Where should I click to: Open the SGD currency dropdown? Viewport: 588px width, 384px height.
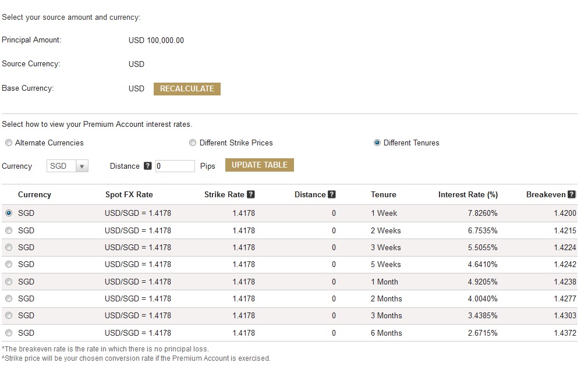(67, 166)
